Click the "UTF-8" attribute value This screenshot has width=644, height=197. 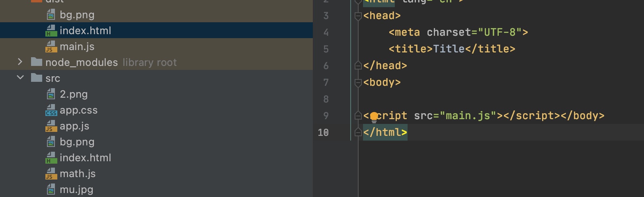500,32
